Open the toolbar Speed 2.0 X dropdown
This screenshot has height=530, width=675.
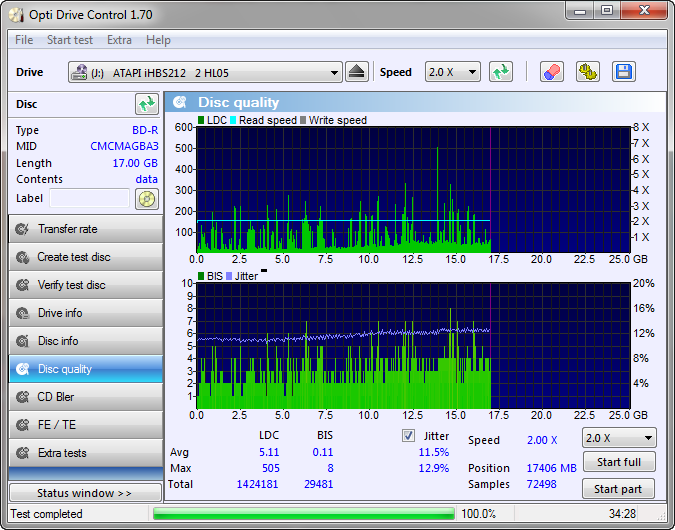pyautogui.click(x=452, y=72)
